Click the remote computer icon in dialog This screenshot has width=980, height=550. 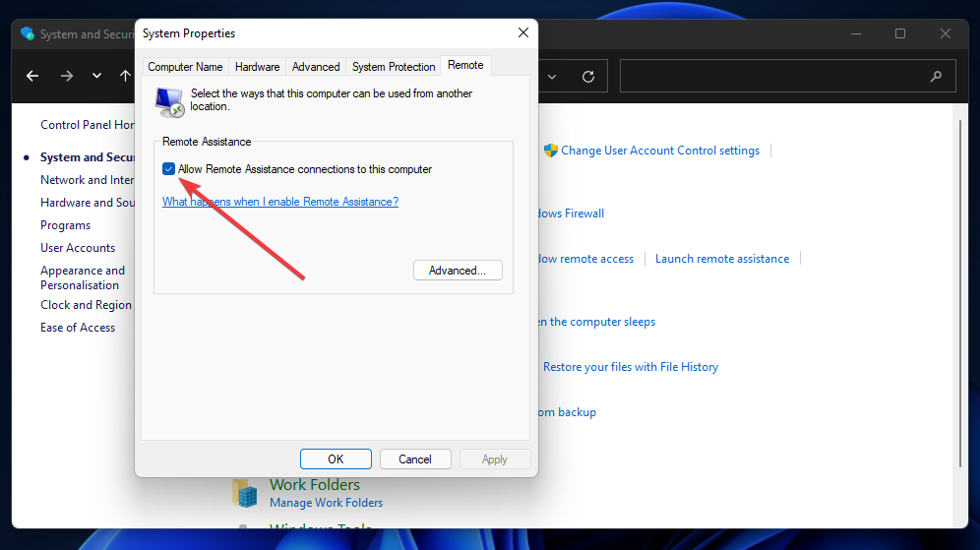(169, 102)
